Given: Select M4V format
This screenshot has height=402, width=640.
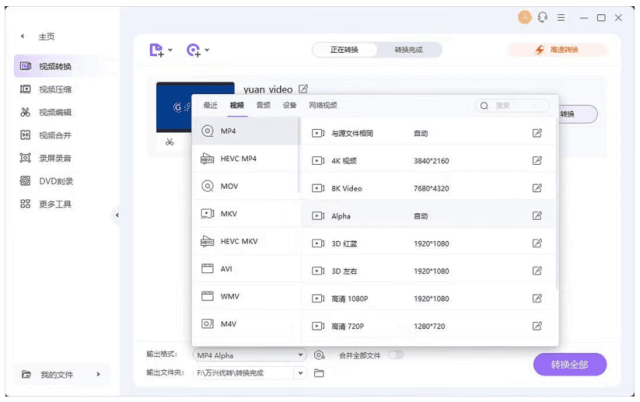Looking at the screenshot, I should pyautogui.click(x=246, y=324).
